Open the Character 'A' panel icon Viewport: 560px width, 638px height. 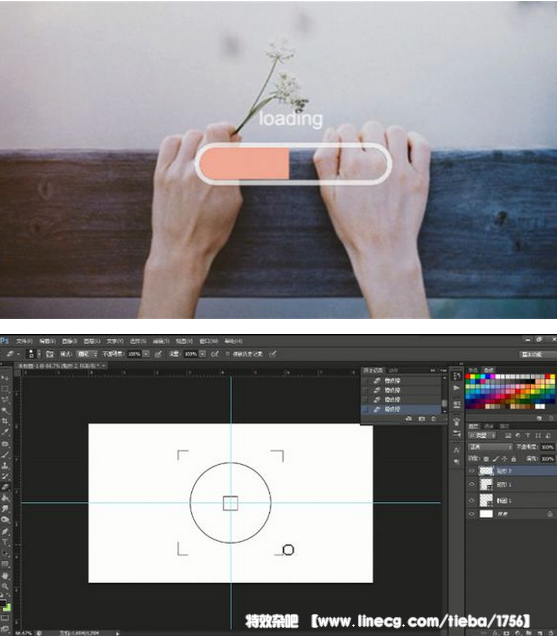coord(456,450)
